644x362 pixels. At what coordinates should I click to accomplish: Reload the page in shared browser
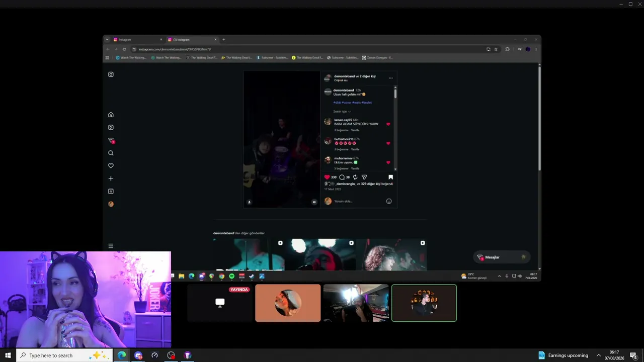(124, 49)
